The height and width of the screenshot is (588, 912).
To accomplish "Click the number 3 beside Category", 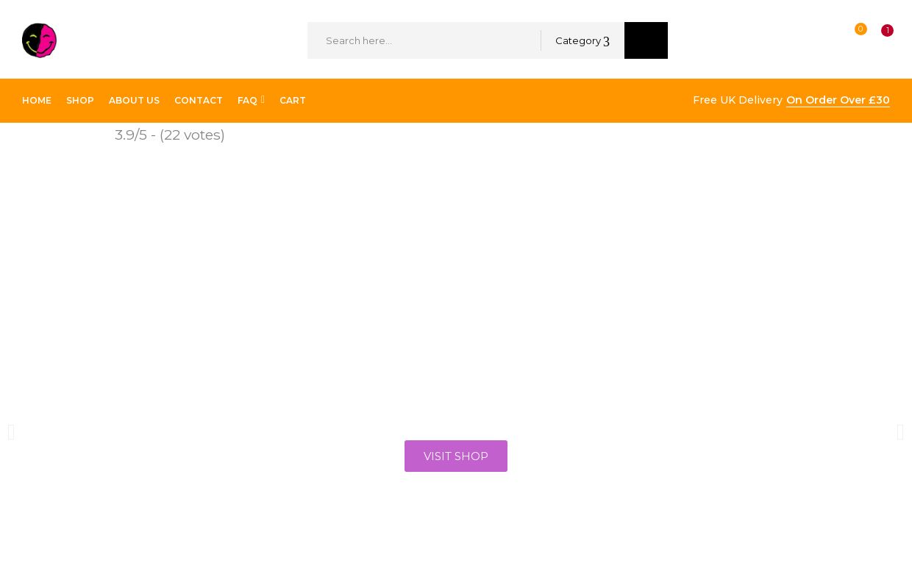I will click(x=606, y=42).
